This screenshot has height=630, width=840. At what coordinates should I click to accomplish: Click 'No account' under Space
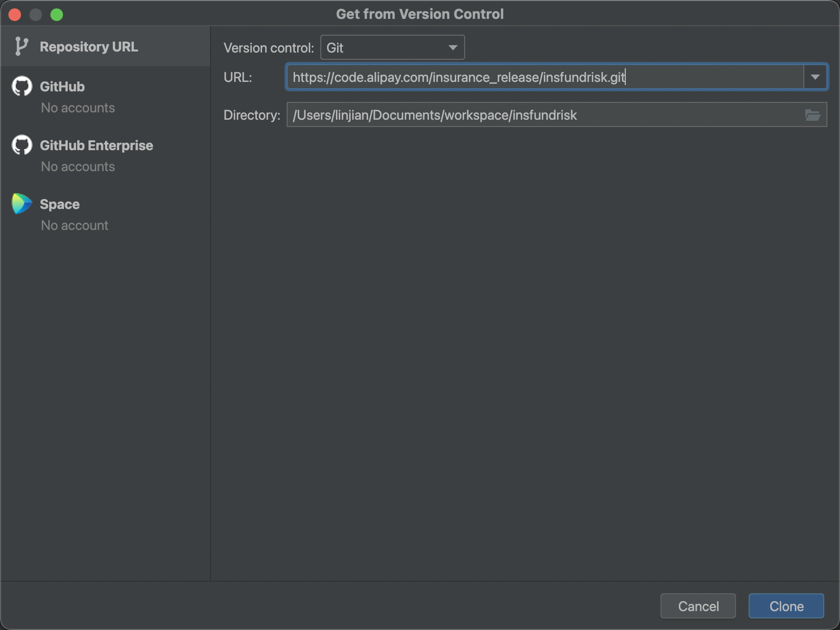[x=75, y=225]
